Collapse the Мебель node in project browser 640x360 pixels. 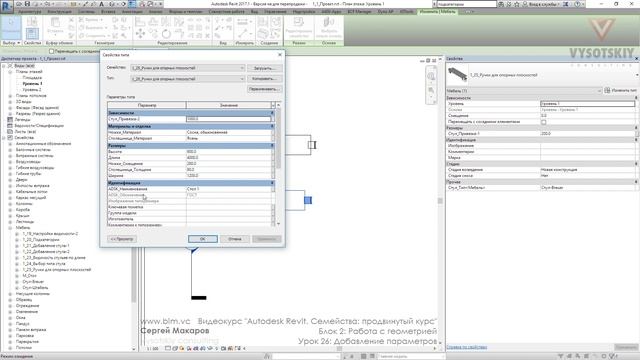10,228
